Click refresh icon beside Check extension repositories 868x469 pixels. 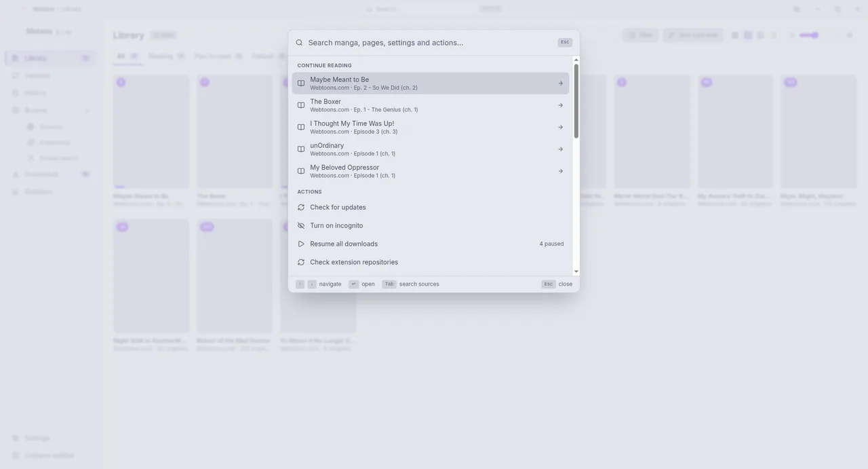[x=301, y=262]
